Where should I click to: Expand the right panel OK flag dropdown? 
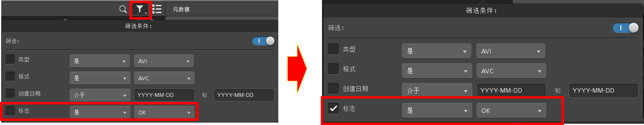click(x=511, y=111)
